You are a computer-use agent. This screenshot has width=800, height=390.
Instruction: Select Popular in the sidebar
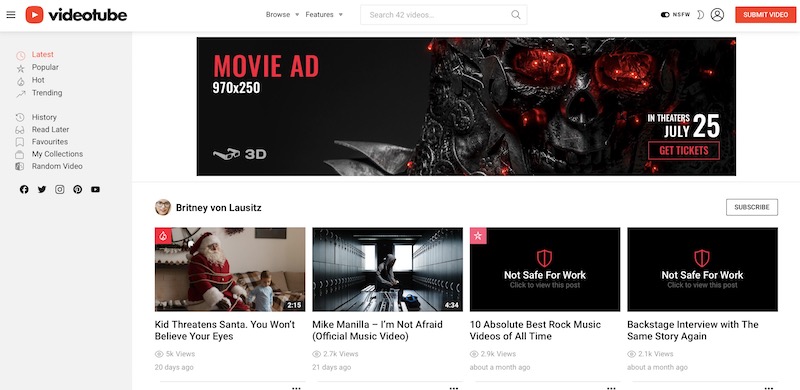45,67
